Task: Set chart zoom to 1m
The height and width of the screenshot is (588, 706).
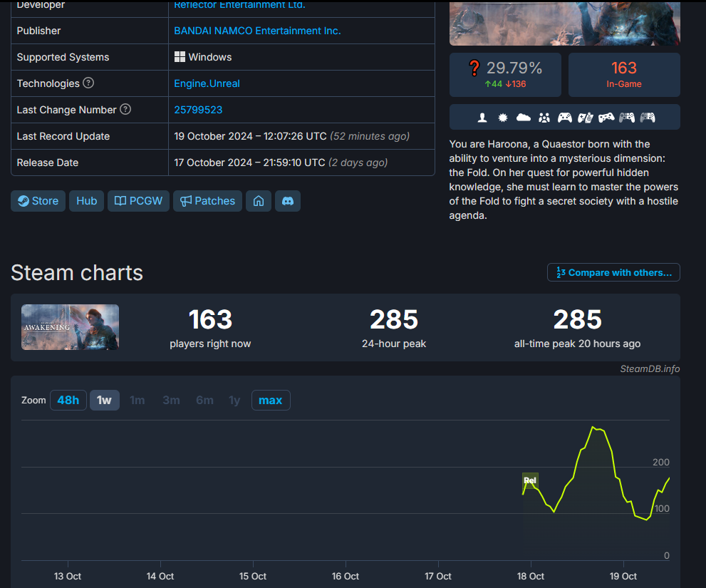Action: [x=137, y=400]
